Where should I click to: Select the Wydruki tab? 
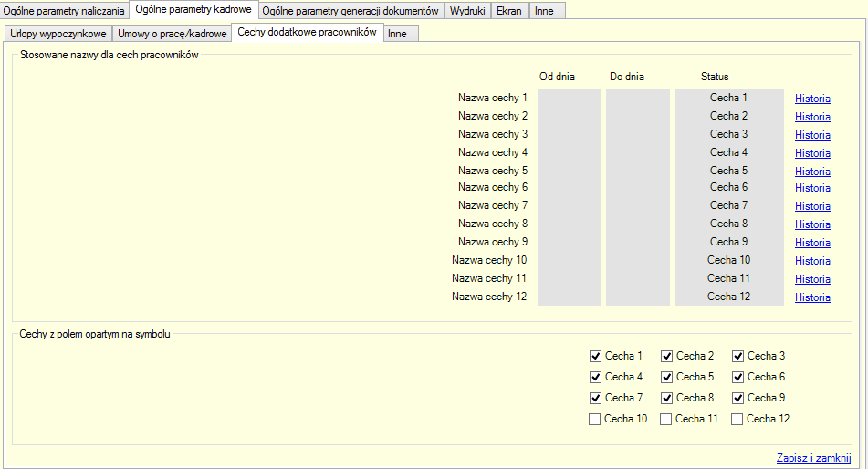tap(467, 11)
